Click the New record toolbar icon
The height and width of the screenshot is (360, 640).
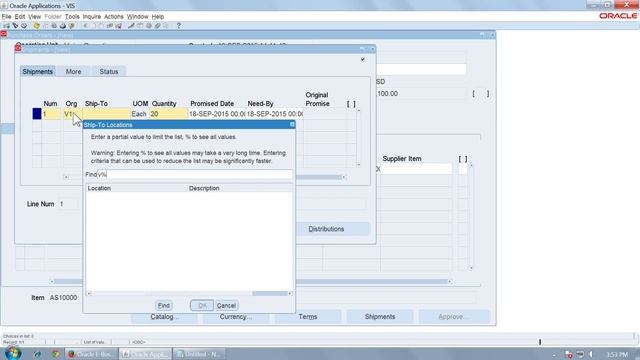[6, 26]
